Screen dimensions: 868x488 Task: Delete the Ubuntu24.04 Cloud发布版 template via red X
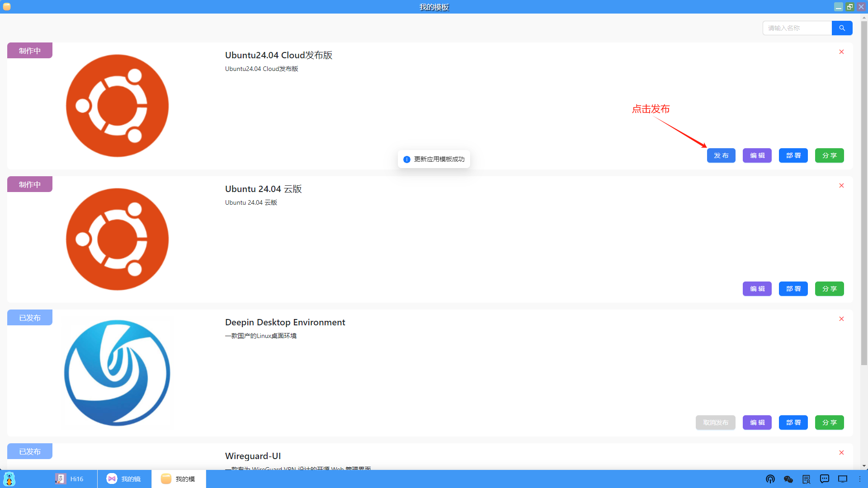click(841, 52)
